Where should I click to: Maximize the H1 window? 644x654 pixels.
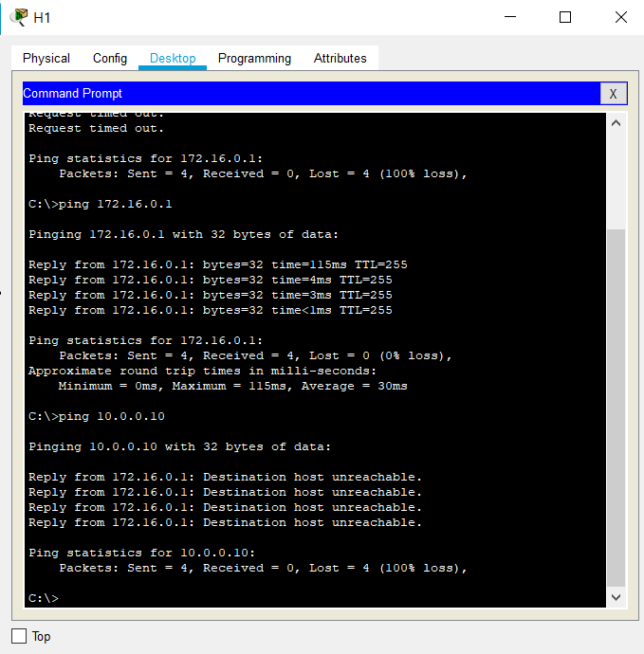(565, 17)
